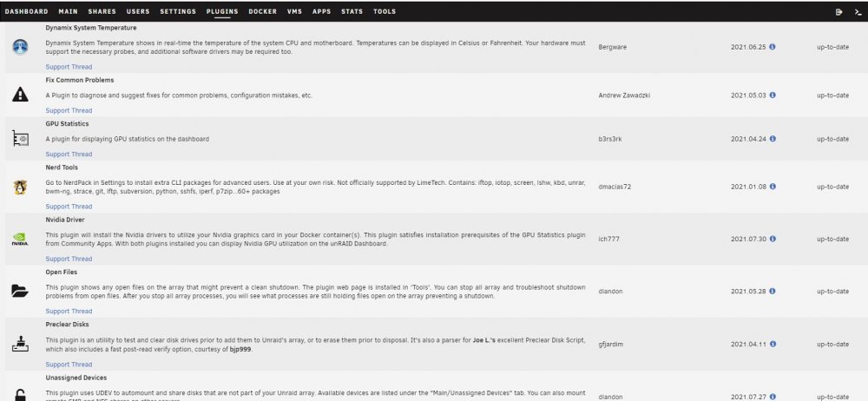
Task: Click 'up-to-date' status in Preclear Disks row
Action: point(832,345)
